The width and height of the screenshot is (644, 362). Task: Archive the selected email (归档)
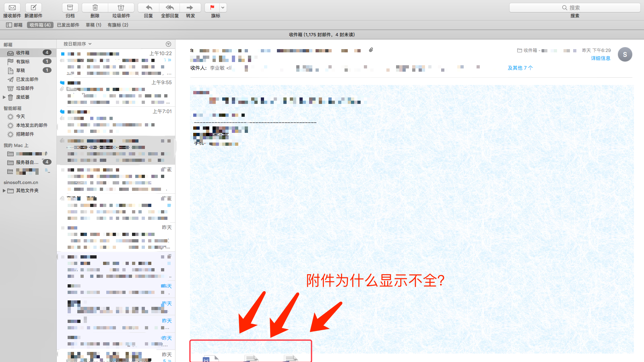tap(70, 8)
